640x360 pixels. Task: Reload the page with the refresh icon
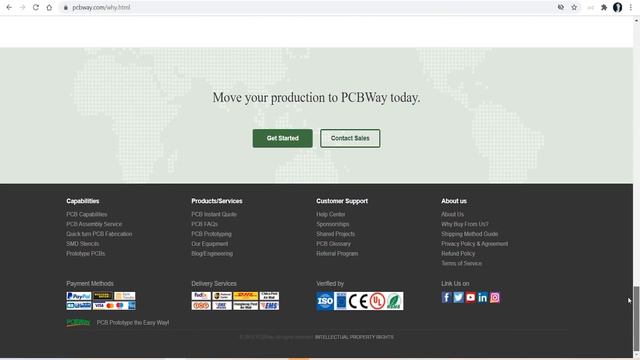[x=36, y=7]
